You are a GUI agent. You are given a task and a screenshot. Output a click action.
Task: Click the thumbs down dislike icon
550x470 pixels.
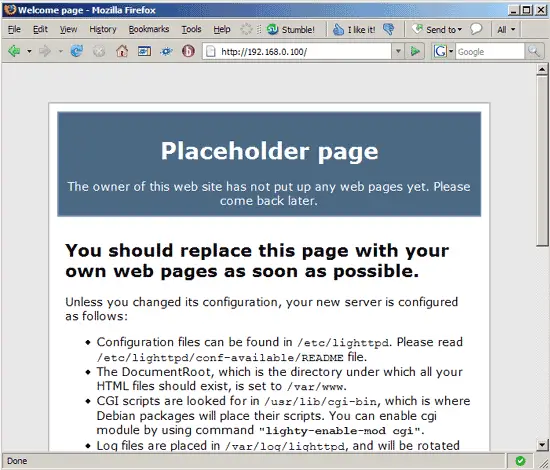pyautogui.click(x=389, y=29)
